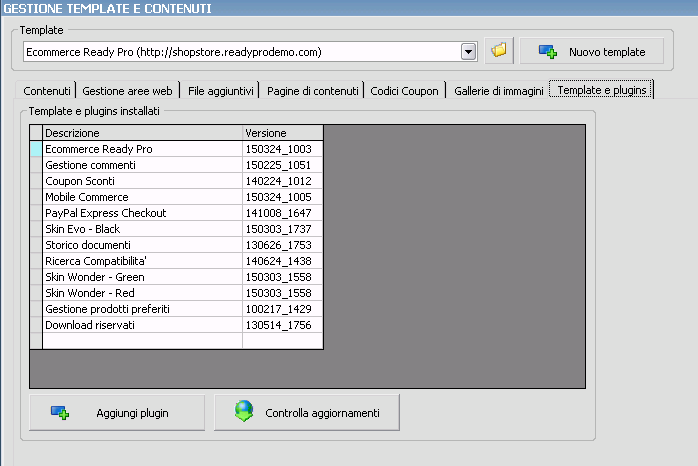Viewport: 698px width, 466px height.
Task: Click version cell 150324_1003
Action: click(283, 149)
